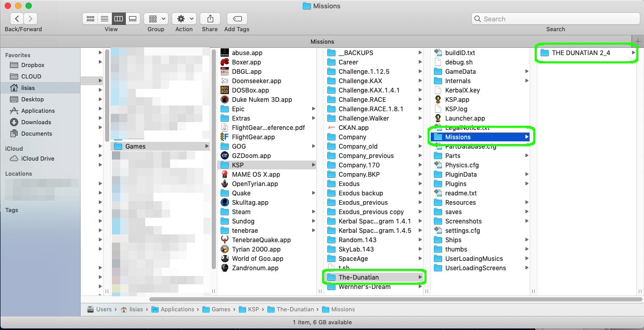Go back using the back arrow
This screenshot has width=644, height=330.
tap(17, 19)
